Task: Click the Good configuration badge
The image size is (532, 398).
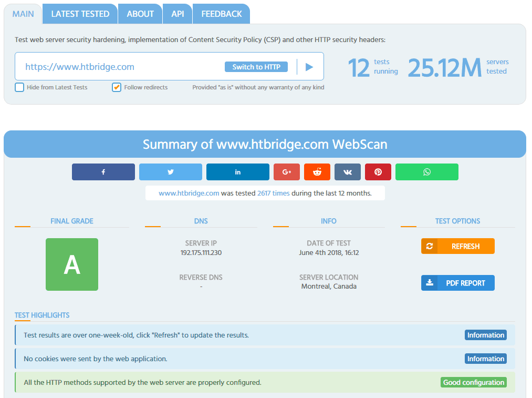Action: [474, 382]
